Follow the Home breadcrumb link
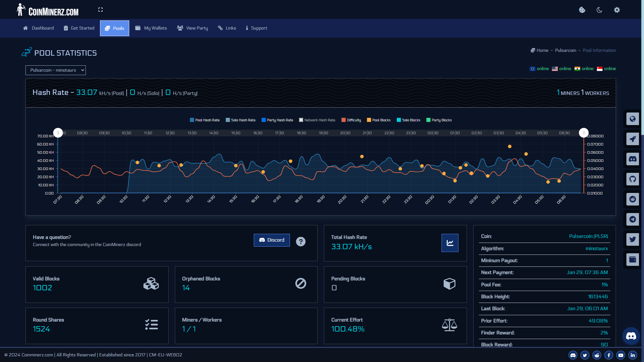Viewport: 644px width, 362px height. (x=540, y=50)
